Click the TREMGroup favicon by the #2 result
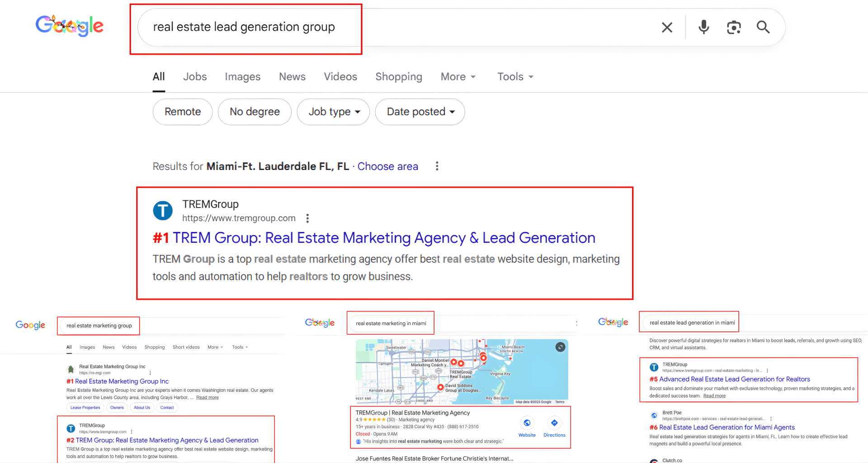The image size is (868, 463). (71, 428)
